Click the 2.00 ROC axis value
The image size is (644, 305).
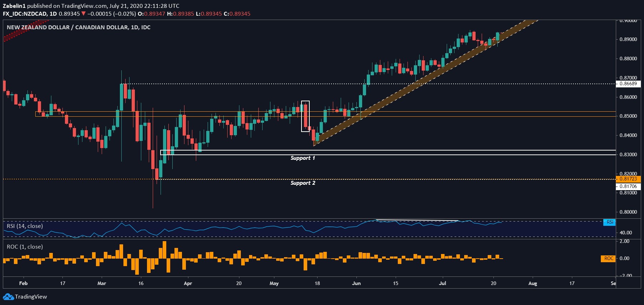tap(624, 242)
